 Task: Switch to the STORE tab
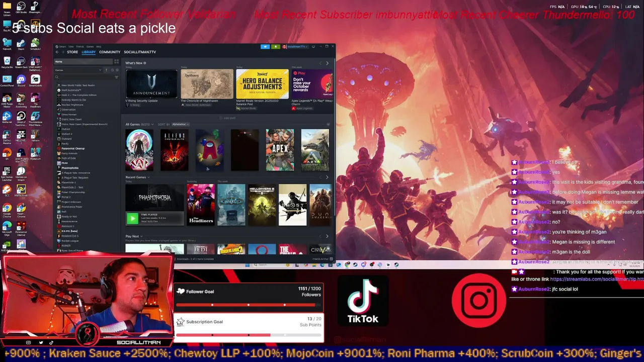pos(72,52)
